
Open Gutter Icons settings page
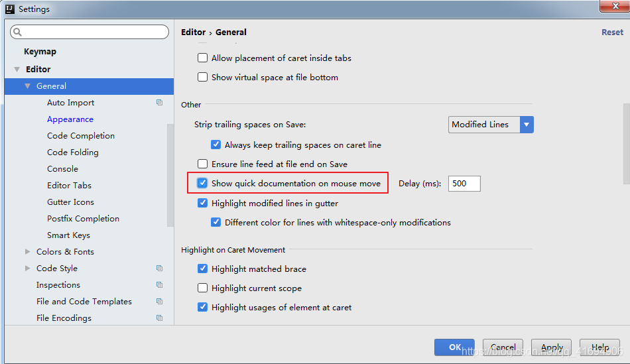(x=70, y=202)
